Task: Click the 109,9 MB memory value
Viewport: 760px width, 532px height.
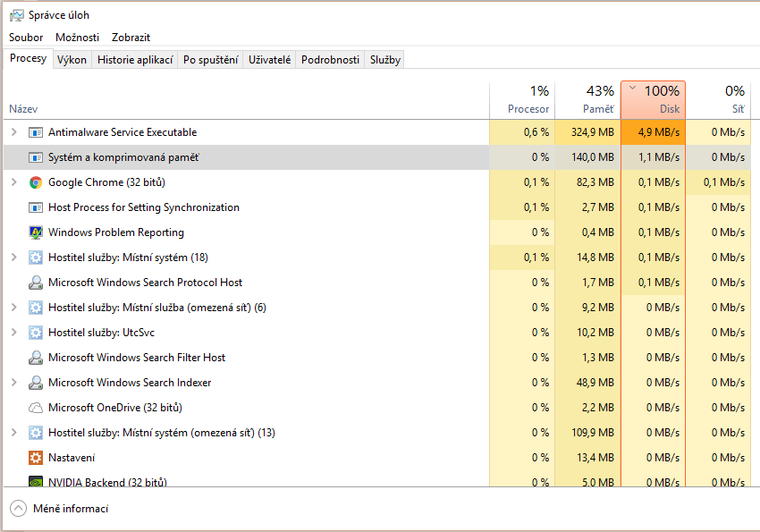Action: [x=592, y=432]
